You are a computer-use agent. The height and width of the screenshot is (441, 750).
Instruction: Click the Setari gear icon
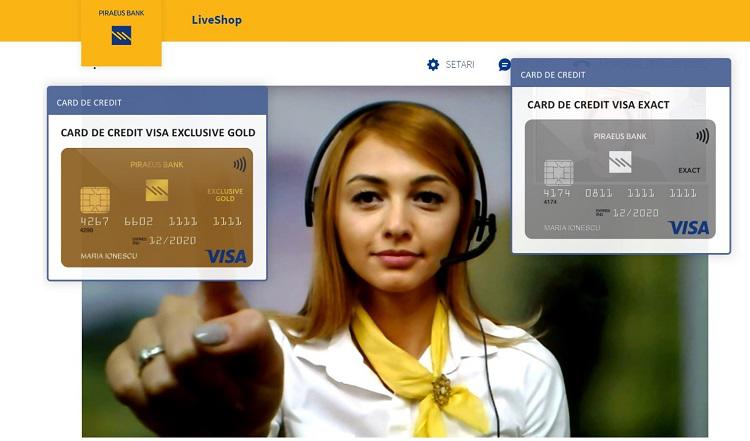(x=433, y=65)
